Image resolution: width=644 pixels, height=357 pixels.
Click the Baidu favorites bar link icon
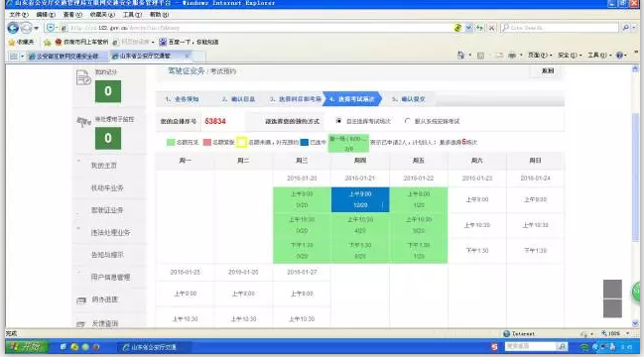[x=163, y=42]
